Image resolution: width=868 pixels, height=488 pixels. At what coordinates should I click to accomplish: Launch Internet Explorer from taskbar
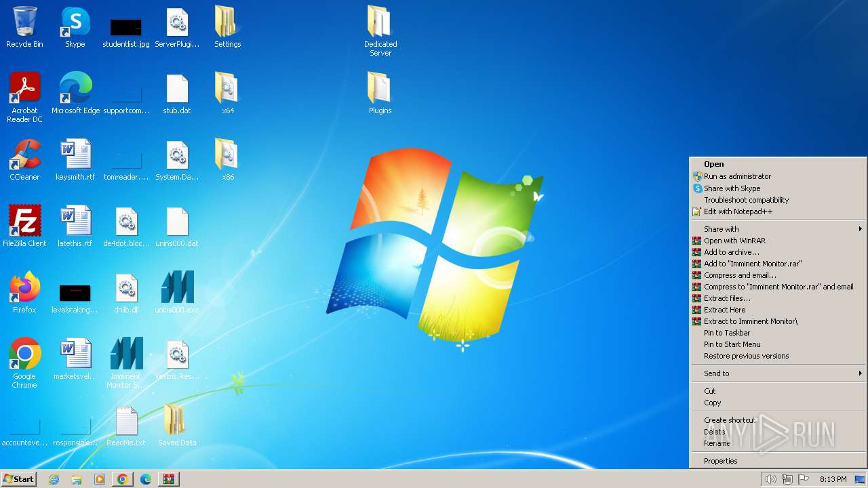coord(54,479)
